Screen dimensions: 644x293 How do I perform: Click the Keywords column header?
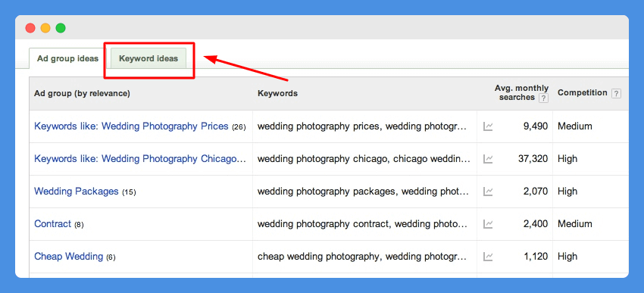(x=277, y=94)
